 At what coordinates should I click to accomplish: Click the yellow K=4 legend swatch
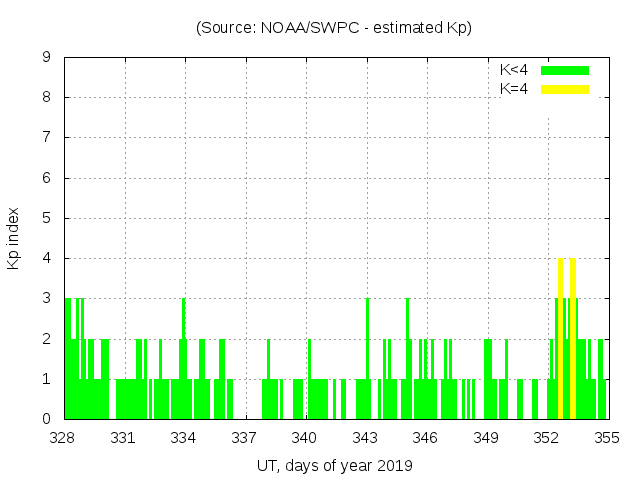[565, 89]
